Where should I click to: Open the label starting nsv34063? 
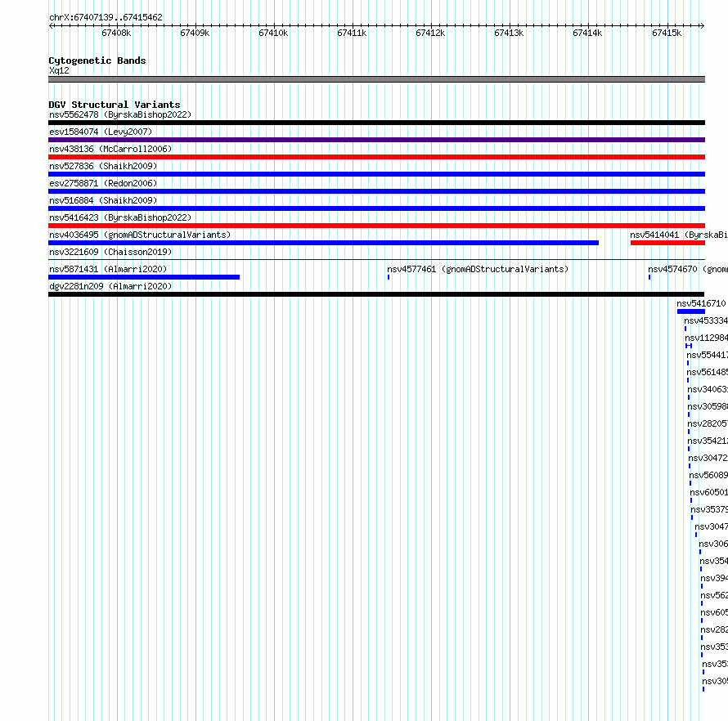click(708, 389)
